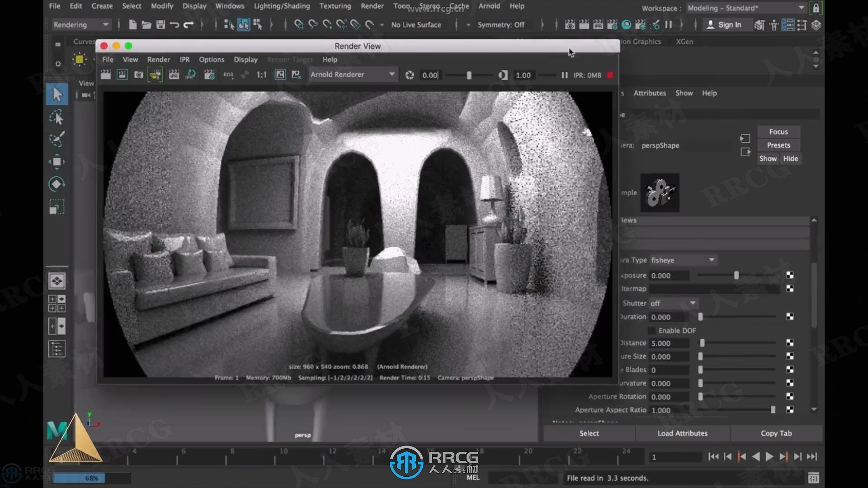The width and height of the screenshot is (868, 488).
Task: Click the Hide button in Attribute Editor
Action: 791,159
